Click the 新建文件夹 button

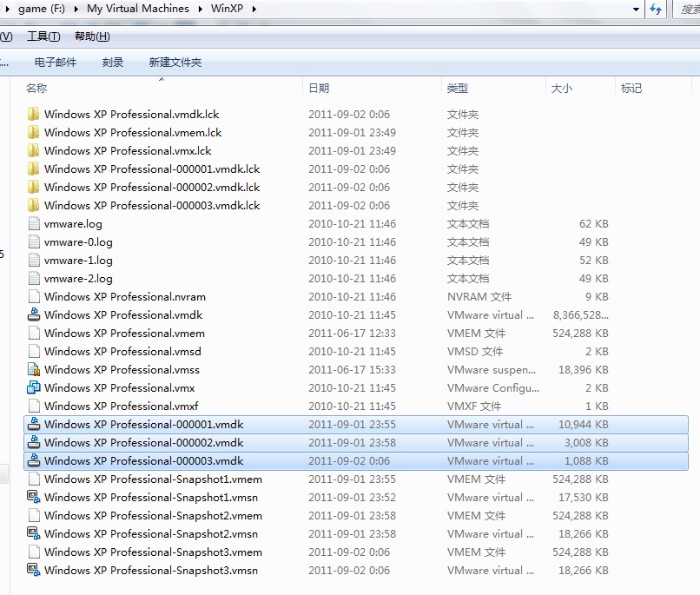[x=175, y=62]
